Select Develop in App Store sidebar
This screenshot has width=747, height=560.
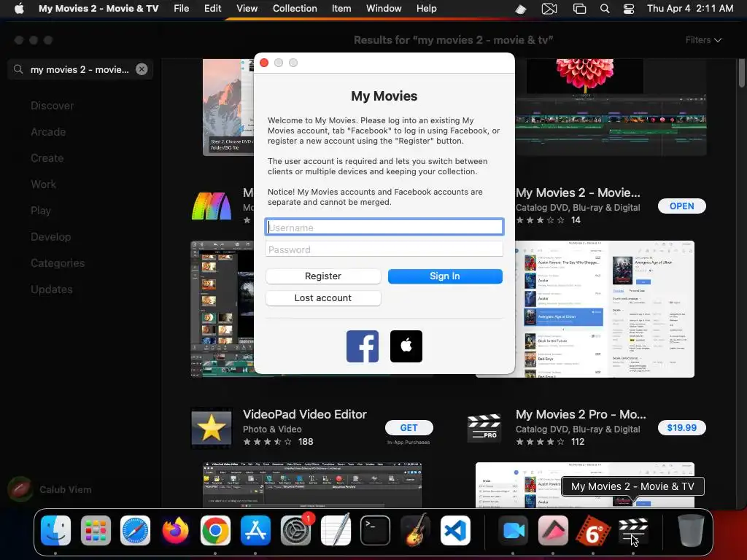[50, 237]
